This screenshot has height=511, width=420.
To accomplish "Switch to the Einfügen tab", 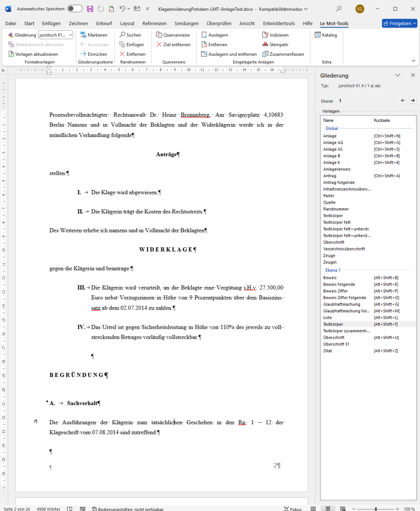I will click(51, 23).
